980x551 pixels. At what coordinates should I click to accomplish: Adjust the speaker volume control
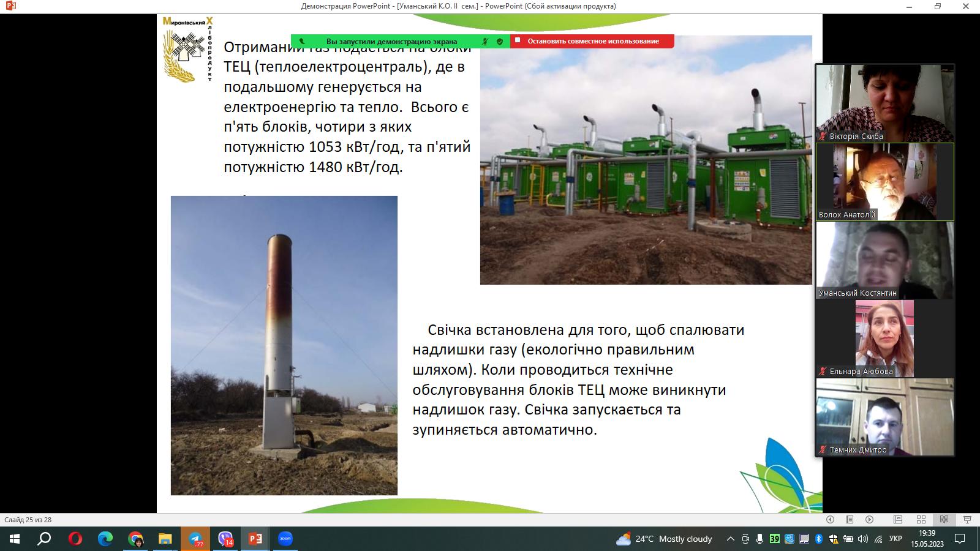point(864,539)
